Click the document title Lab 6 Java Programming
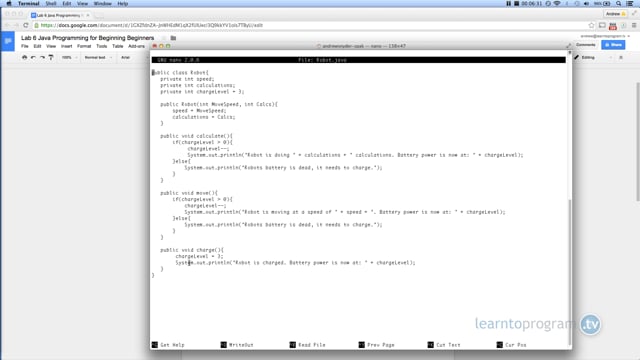 pyautogui.click(x=87, y=38)
